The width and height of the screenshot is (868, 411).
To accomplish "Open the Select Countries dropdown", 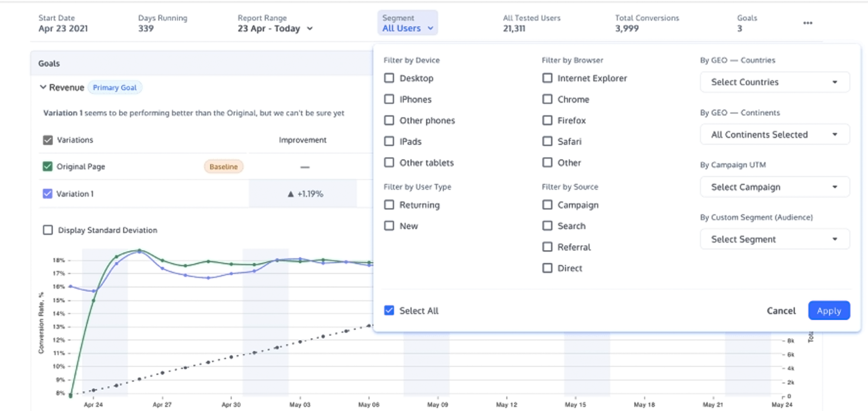I will tap(775, 82).
